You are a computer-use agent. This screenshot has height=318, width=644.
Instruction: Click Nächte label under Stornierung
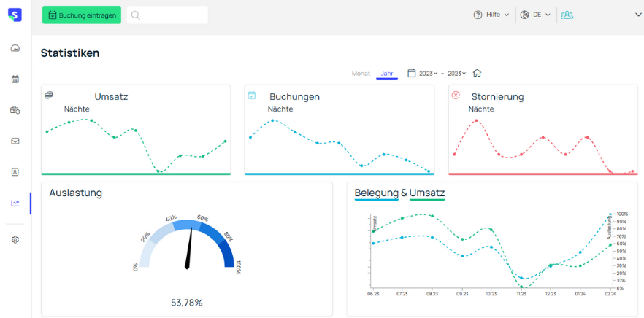click(481, 109)
